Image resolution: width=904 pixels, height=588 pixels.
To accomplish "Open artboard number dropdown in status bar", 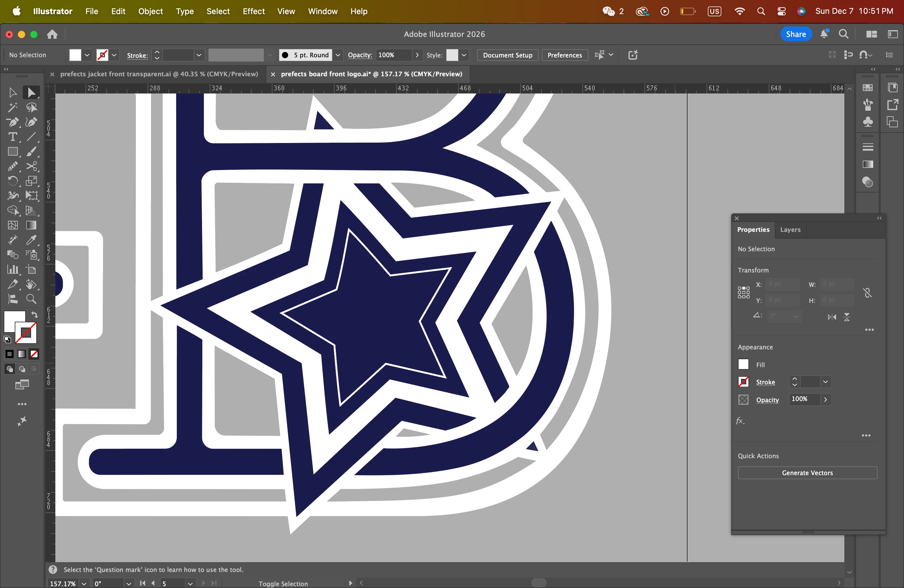I will [190, 583].
